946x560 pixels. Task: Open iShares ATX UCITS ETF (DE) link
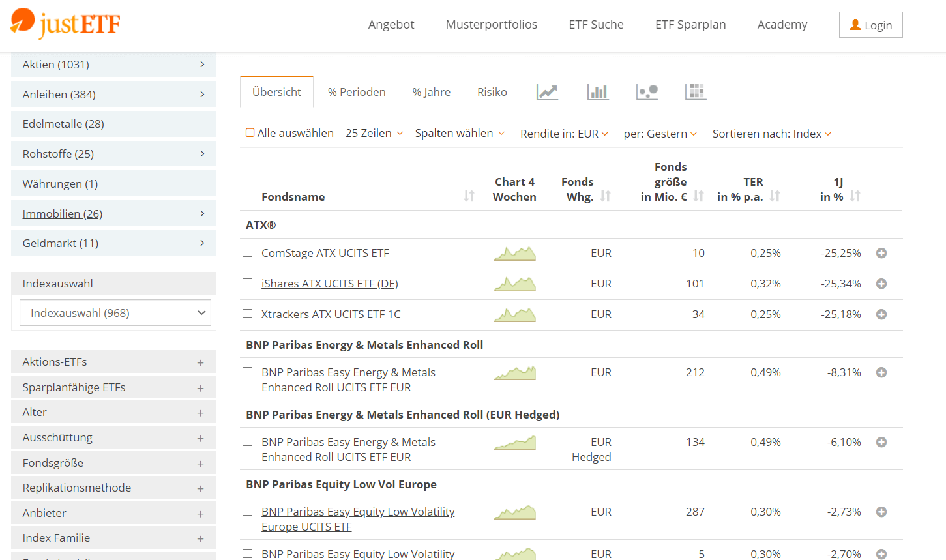click(330, 284)
